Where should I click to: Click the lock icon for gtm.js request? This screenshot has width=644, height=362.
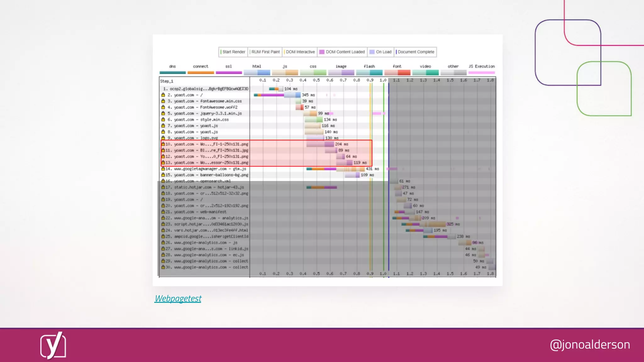[163, 169]
